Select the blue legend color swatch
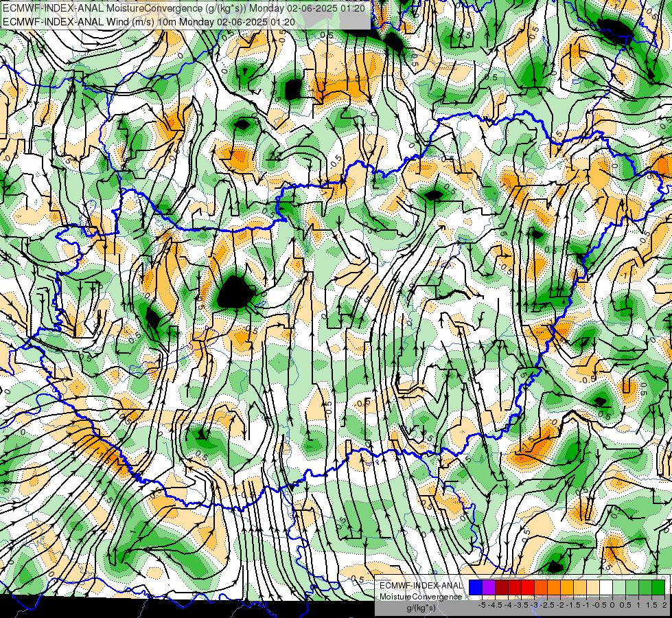The width and height of the screenshot is (672, 618). click(476, 587)
